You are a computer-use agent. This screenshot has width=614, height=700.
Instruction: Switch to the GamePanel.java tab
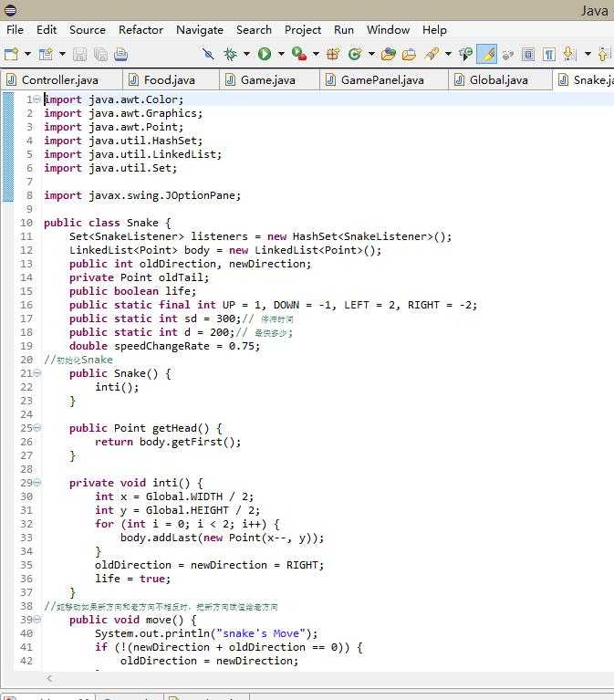pyautogui.click(x=382, y=80)
